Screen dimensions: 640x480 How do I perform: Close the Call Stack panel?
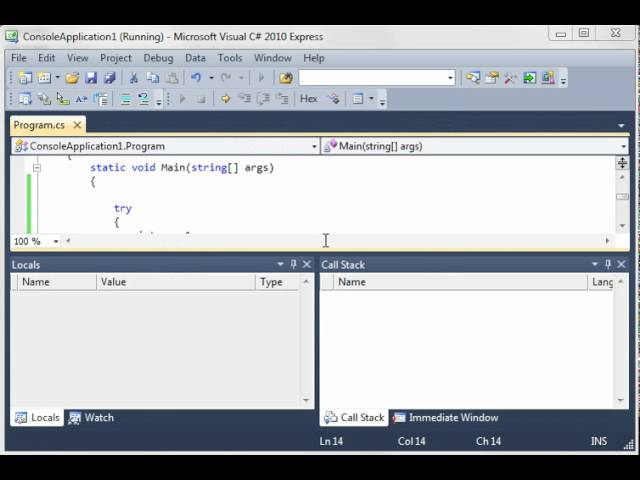[x=621, y=264]
